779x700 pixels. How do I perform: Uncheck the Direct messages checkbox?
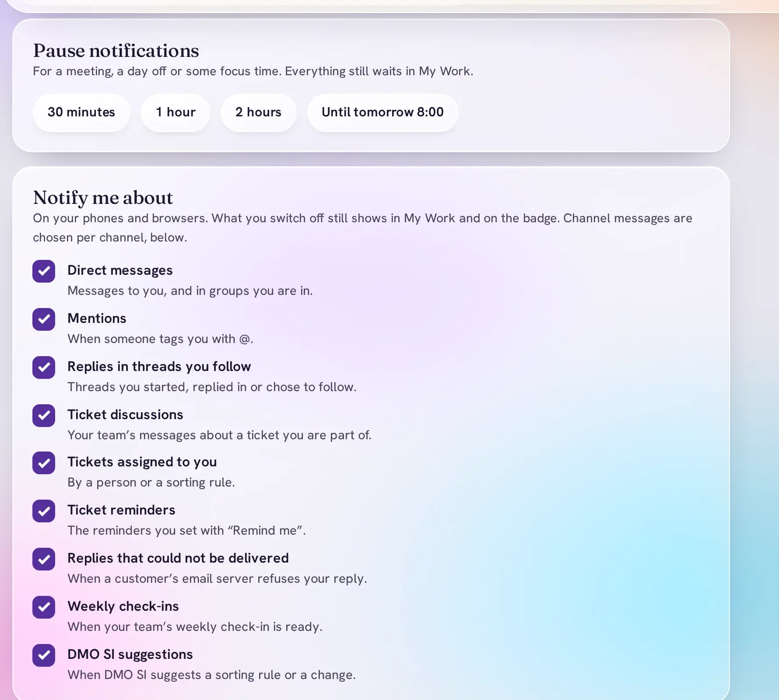(x=44, y=271)
